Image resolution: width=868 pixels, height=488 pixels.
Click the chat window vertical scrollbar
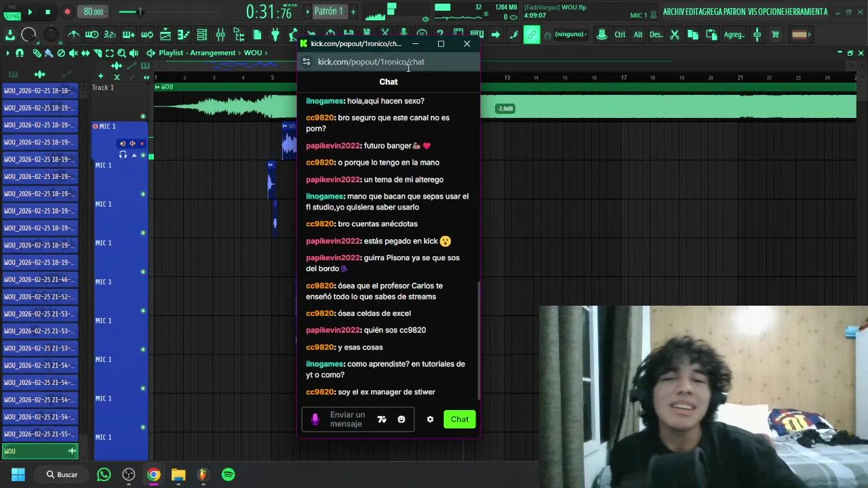479,340
